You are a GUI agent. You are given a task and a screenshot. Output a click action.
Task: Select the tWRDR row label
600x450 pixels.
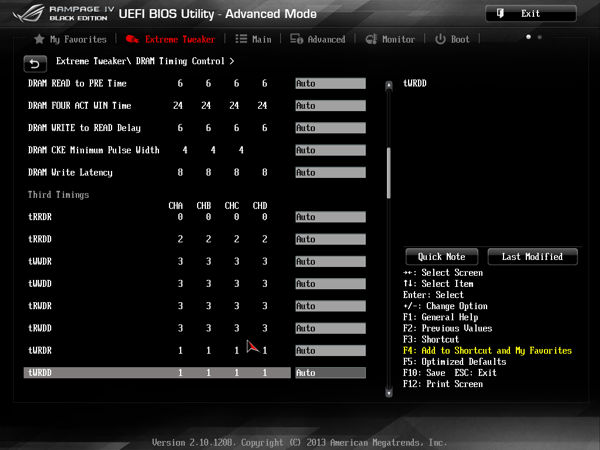(40, 351)
